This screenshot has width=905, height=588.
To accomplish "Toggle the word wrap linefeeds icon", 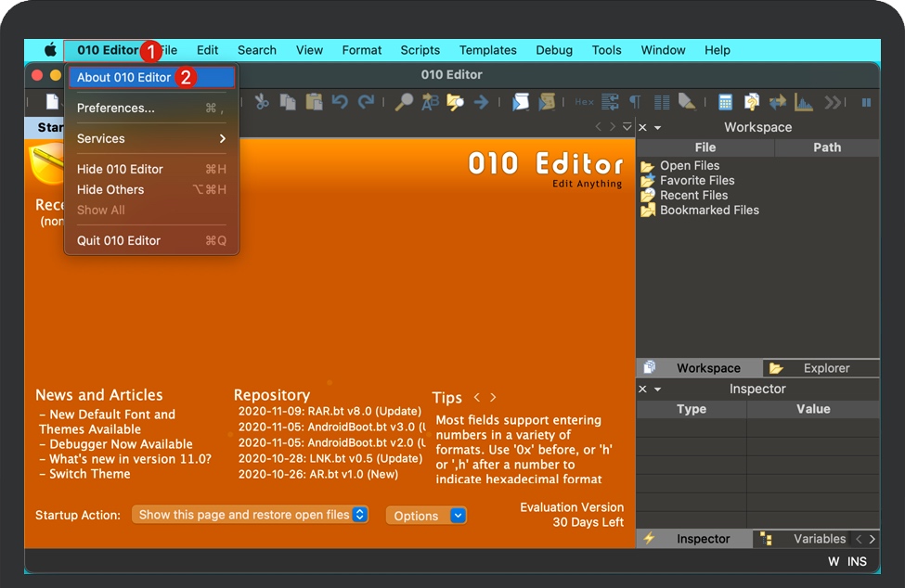I will pyautogui.click(x=610, y=102).
